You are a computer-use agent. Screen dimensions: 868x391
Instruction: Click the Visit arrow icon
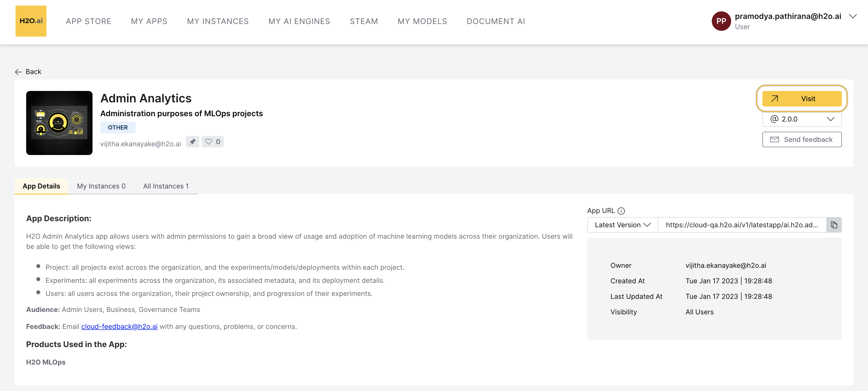774,99
